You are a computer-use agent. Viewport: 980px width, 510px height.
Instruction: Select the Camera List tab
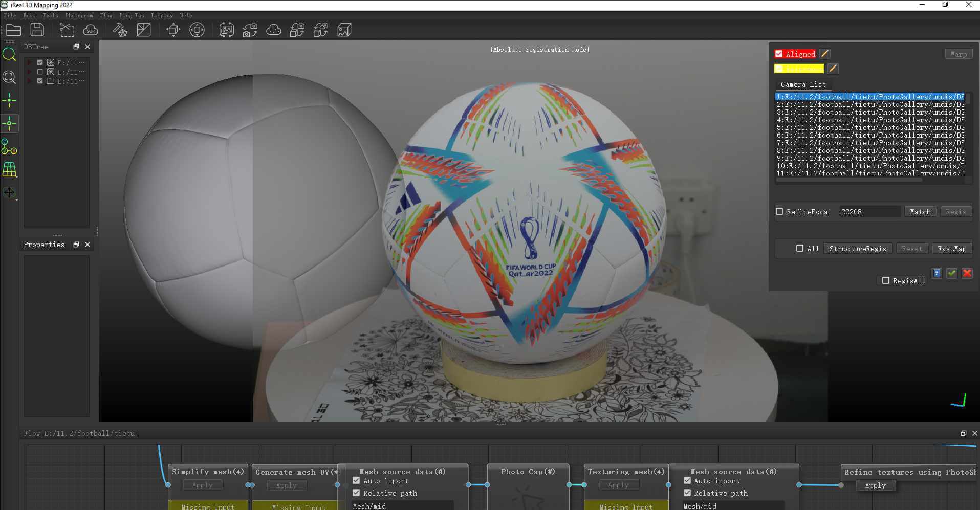[x=803, y=84]
